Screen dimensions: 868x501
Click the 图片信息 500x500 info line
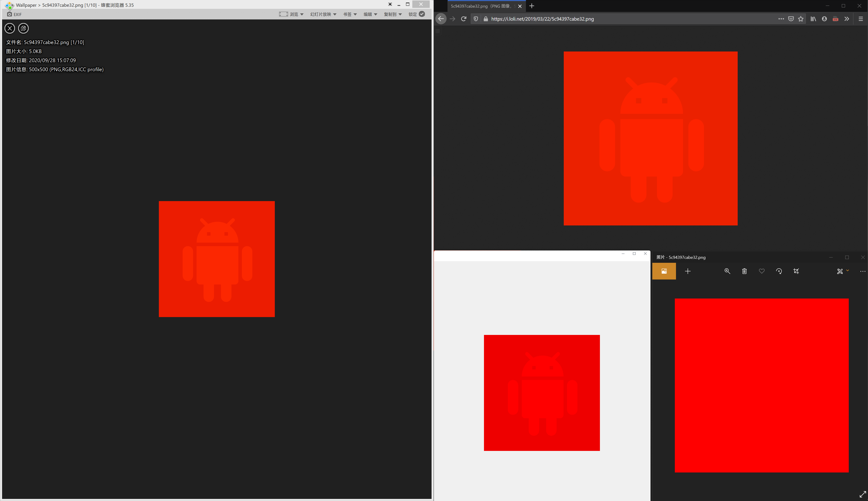[x=55, y=69]
